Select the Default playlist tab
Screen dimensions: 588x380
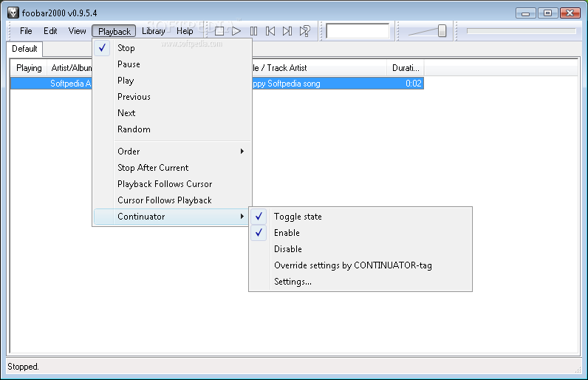tap(24, 49)
